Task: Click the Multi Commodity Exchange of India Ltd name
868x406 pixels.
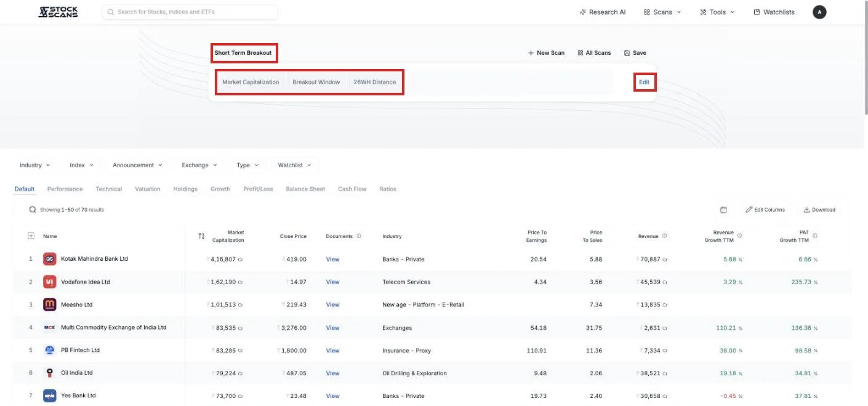Action: 114,327
